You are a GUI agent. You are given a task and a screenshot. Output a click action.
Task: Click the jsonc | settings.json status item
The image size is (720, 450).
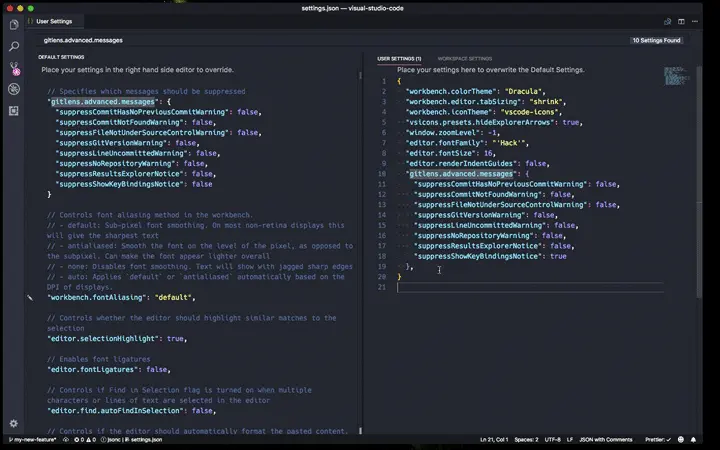(131, 439)
